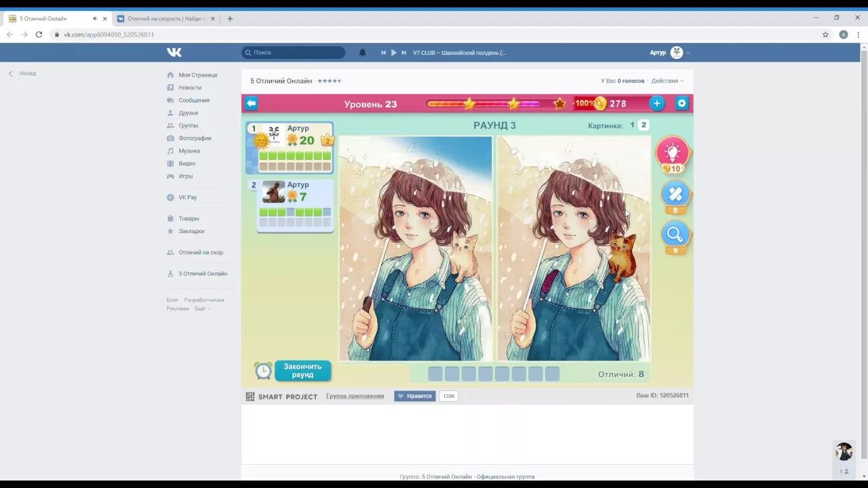Click the 5 Отличий Онлайн official group link
The image size is (868, 488).
click(x=478, y=476)
